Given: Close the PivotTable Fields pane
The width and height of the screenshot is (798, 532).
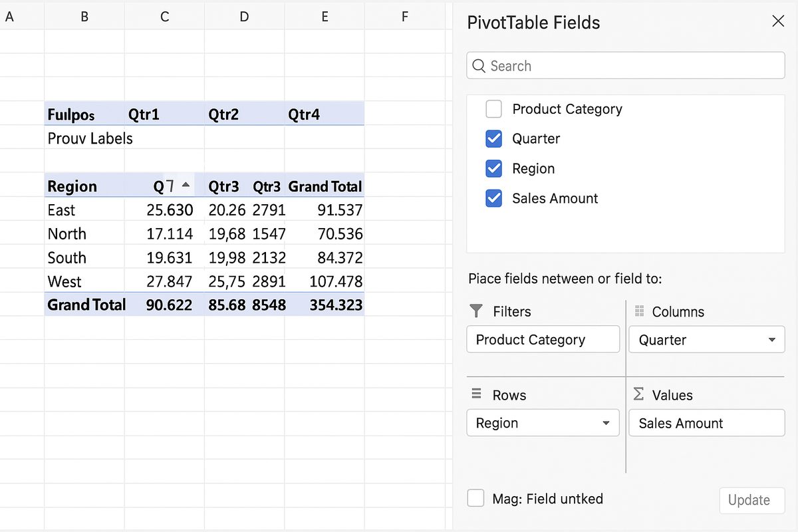Looking at the screenshot, I should click(778, 21).
